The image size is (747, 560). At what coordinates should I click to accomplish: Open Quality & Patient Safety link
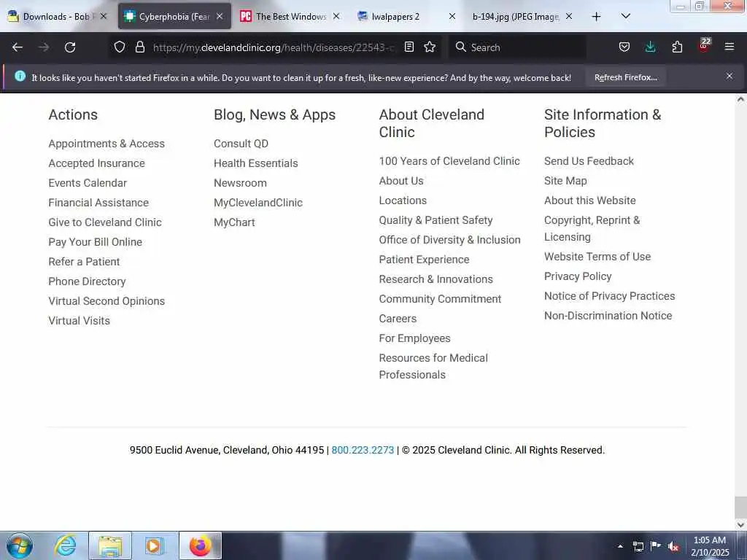436,220
